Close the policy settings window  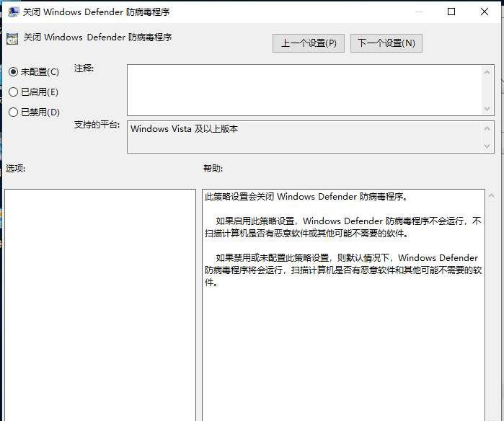point(485,12)
